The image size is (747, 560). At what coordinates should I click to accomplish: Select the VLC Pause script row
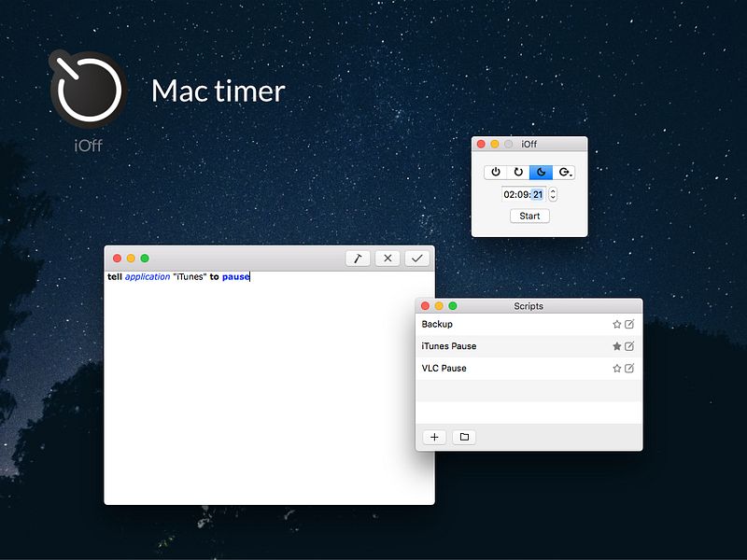click(529, 368)
